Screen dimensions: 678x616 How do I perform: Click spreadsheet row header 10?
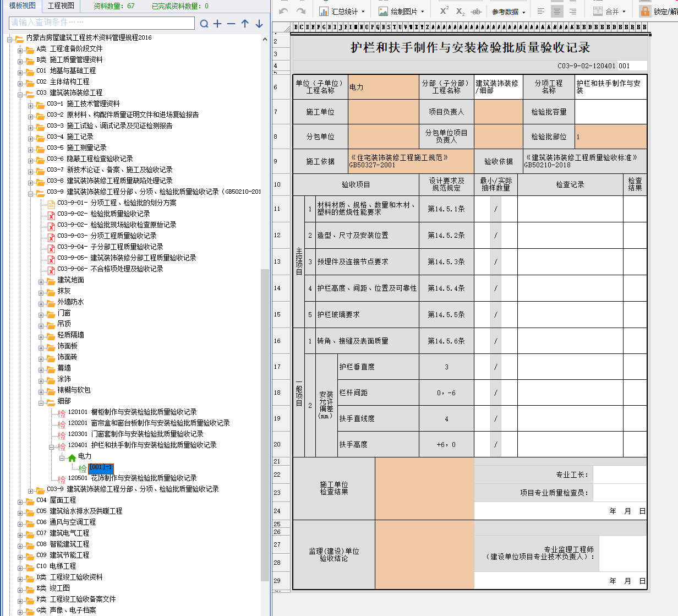tap(281, 184)
